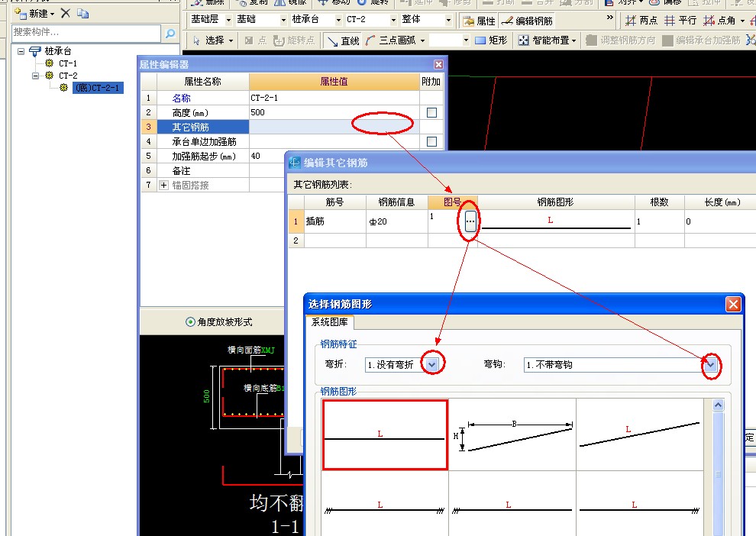This screenshot has height=536, width=756.
Task: Open the dropdown arrow next to 三点画弧
Action: click(423, 40)
